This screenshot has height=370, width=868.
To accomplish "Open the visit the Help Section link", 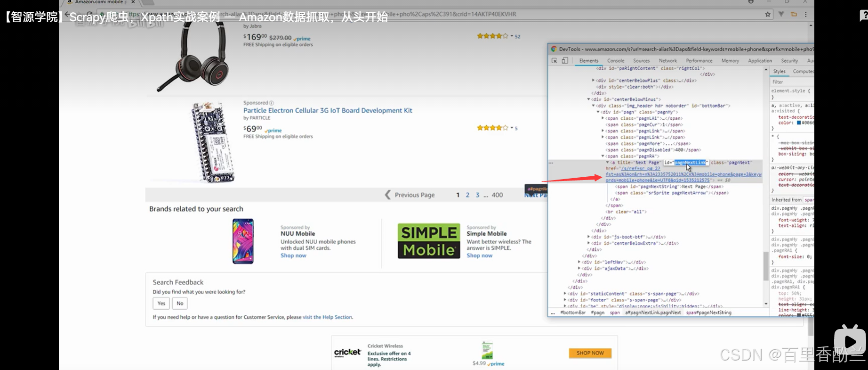I will point(327,317).
